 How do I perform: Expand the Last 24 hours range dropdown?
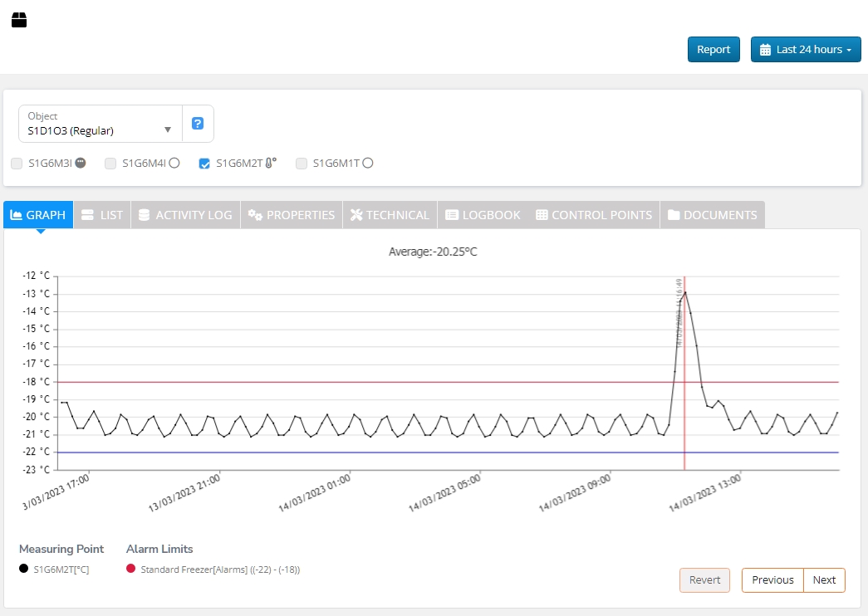pos(806,50)
